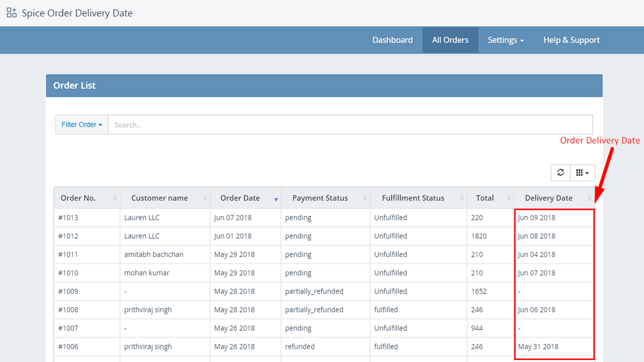Sort by Customer name column arrows
Viewport: 644px width, 362px height.
(205, 198)
